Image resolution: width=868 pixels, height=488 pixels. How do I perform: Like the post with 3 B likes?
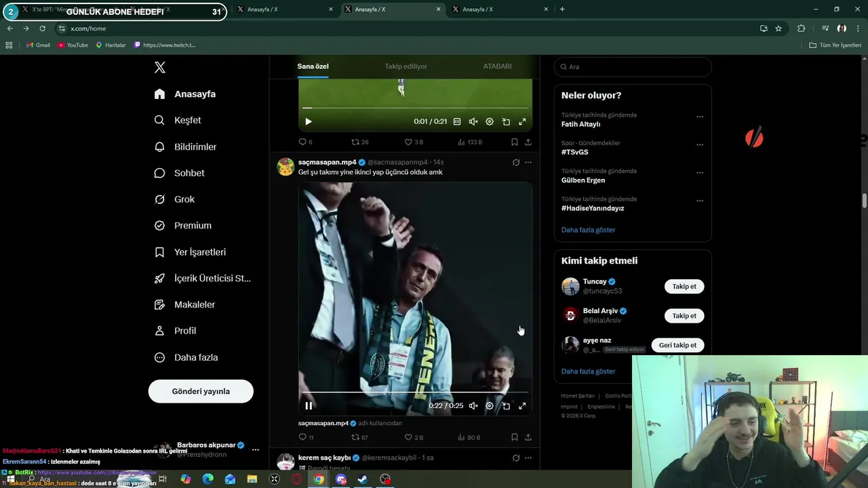[x=414, y=142]
